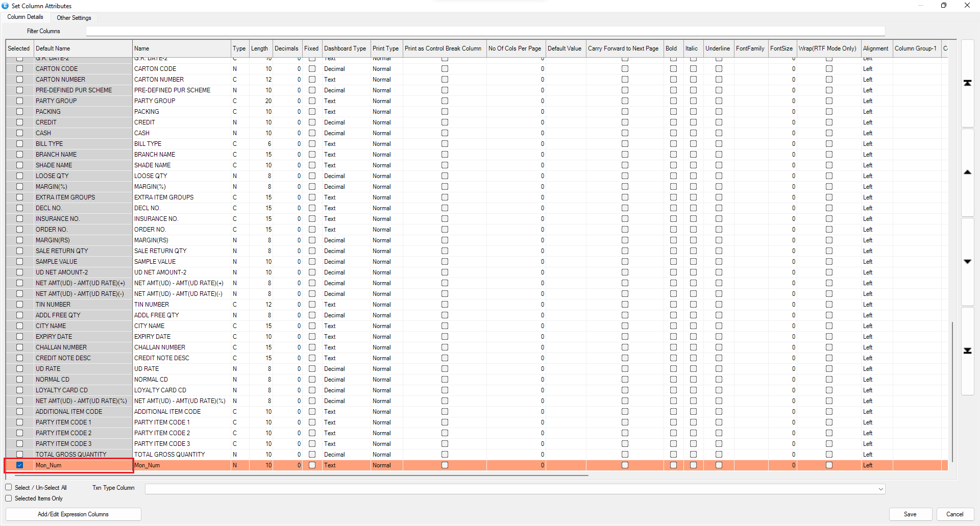The height and width of the screenshot is (526, 980).
Task: Toggle Select / Un-Select All checkbox
Action: [9, 487]
